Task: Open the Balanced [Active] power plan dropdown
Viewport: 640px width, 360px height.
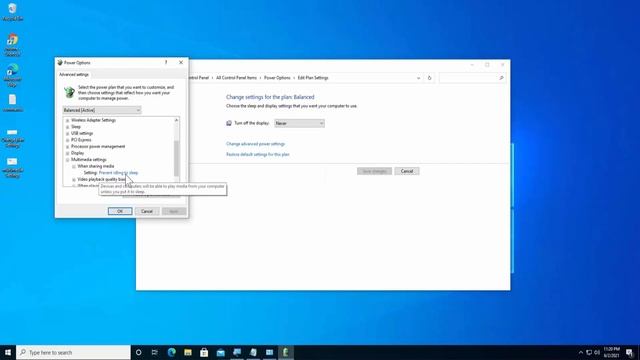Action: (102, 110)
